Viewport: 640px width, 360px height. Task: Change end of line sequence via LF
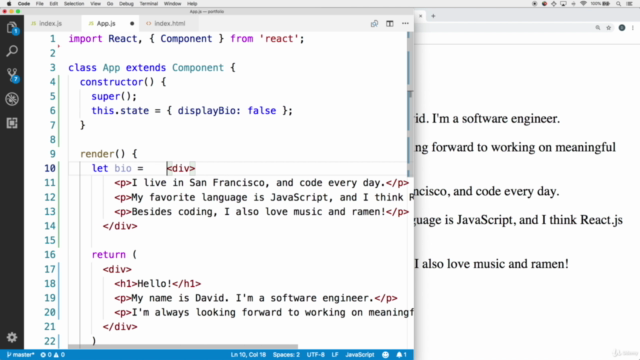(x=335, y=355)
